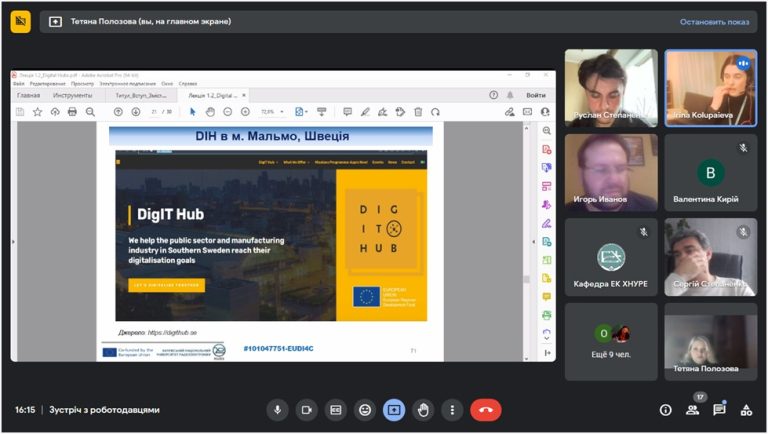Click Войти sign-in button in Acrobat
The width and height of the screenshot is (768, 434).
pyautogui.click(x=536, y=95)
